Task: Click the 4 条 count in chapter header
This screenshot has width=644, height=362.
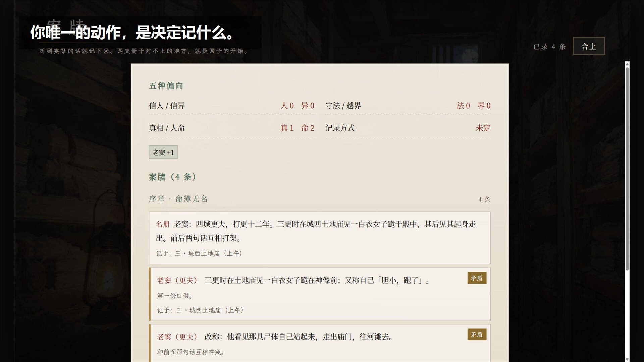Action: pos(484,199)
